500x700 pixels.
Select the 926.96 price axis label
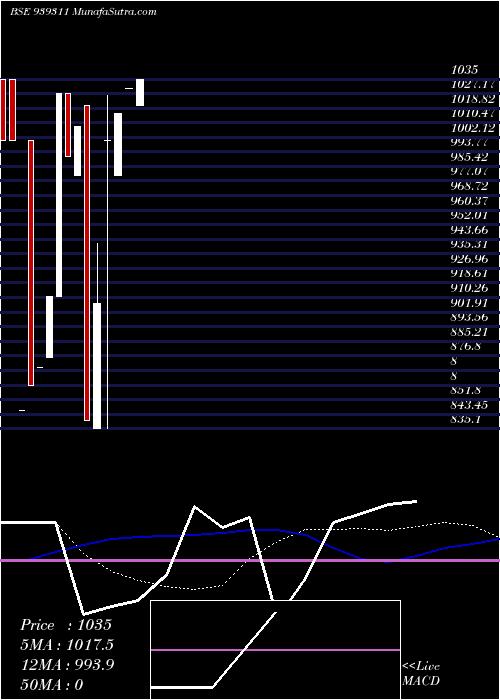click(x=469, y=259)
